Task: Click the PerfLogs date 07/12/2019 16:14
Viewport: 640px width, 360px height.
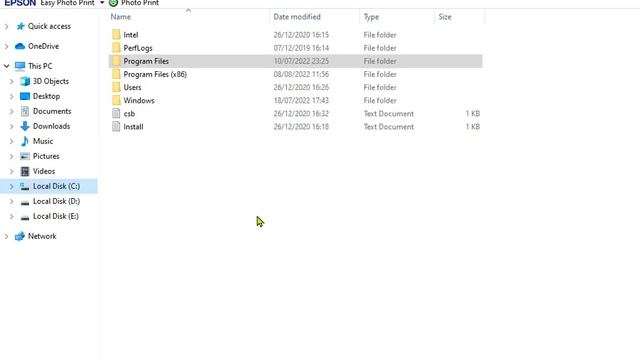Action: [301, 48]
